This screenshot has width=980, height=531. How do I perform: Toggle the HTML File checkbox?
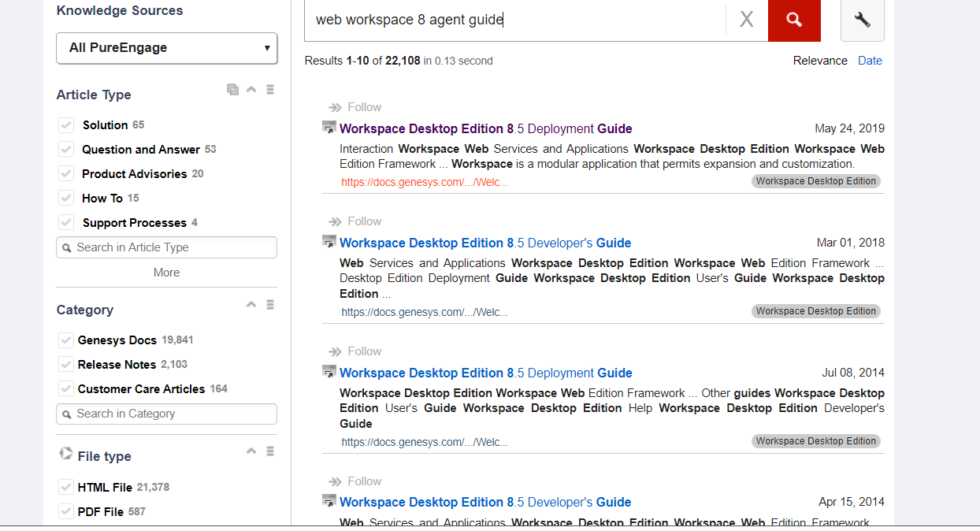66,488
